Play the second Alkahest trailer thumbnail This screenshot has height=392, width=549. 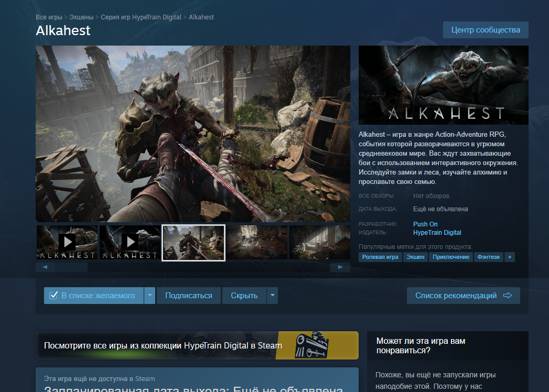[130, 242]
